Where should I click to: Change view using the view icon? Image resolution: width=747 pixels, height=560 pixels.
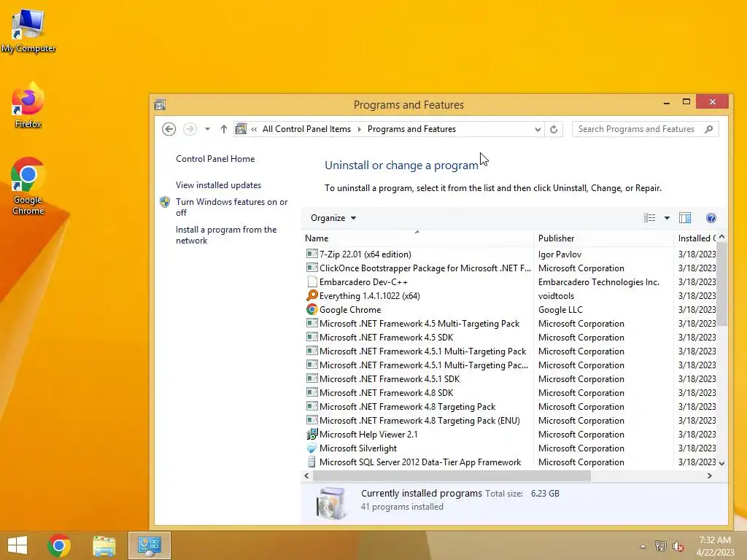(x=649, y=217)
